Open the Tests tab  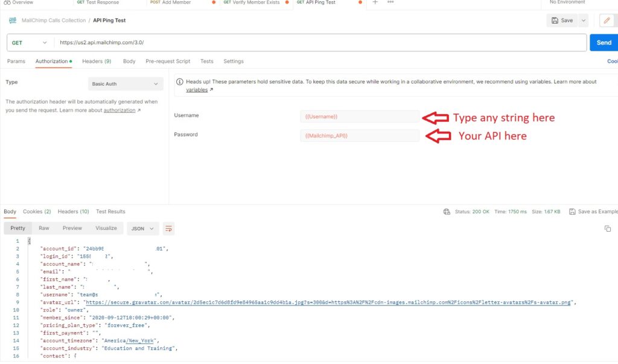[x=207, y=61]
